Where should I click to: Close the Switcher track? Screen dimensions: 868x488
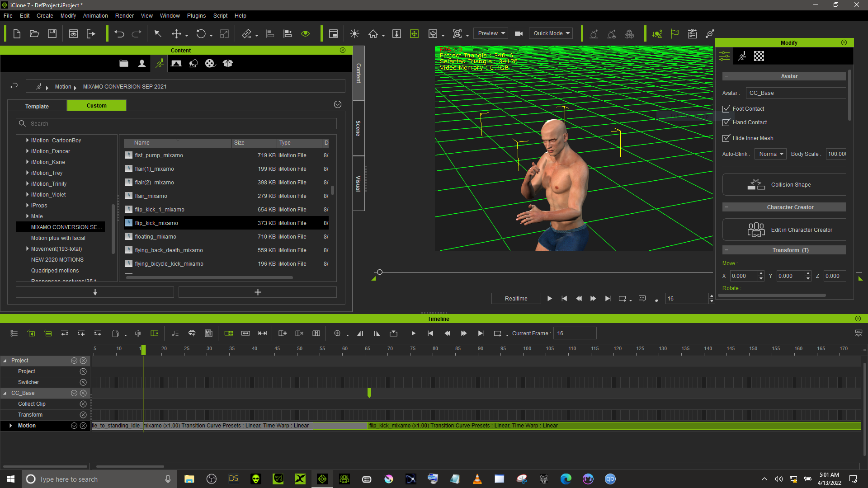pyautogui.click(x=83, y=383)
